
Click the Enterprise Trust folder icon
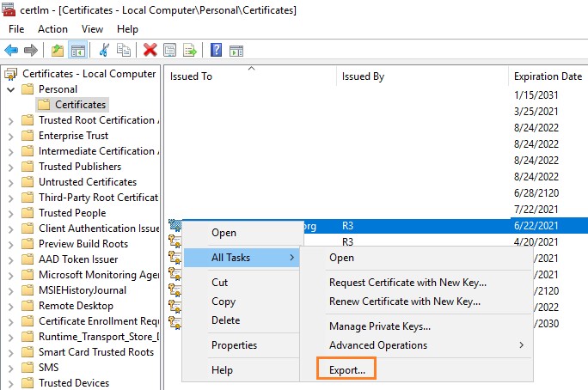click(x=28, y=136)
